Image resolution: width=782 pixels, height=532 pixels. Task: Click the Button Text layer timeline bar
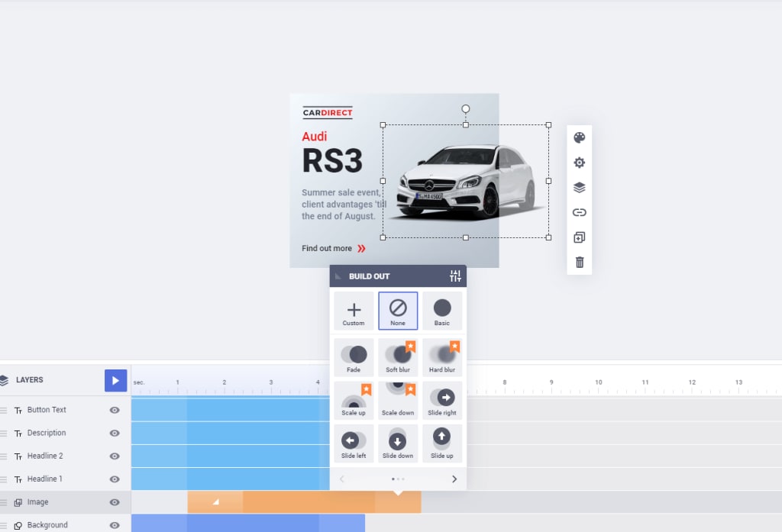point(231,410)
